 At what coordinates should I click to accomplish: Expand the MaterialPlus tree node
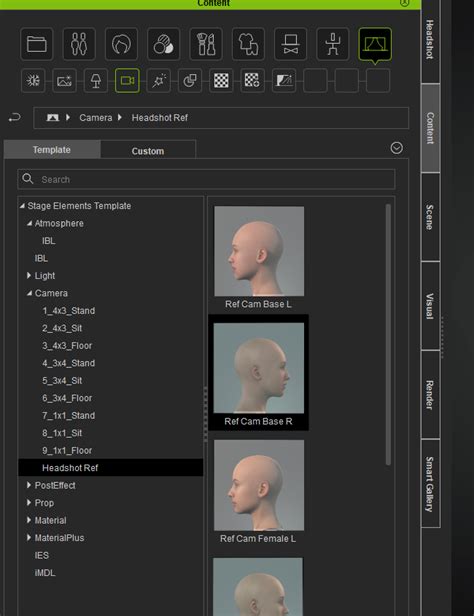pyautogui.click(x=29, y=537)
